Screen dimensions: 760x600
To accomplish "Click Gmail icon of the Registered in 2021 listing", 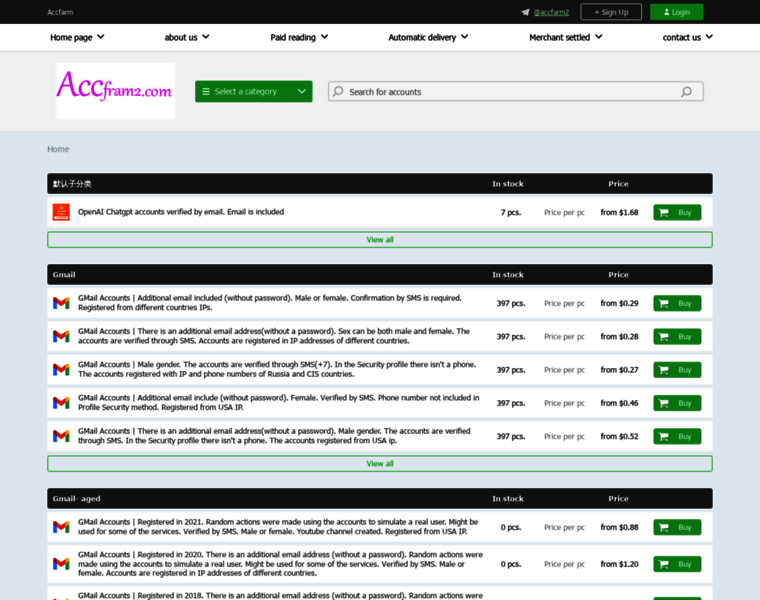I will click(x=61, y=527).
